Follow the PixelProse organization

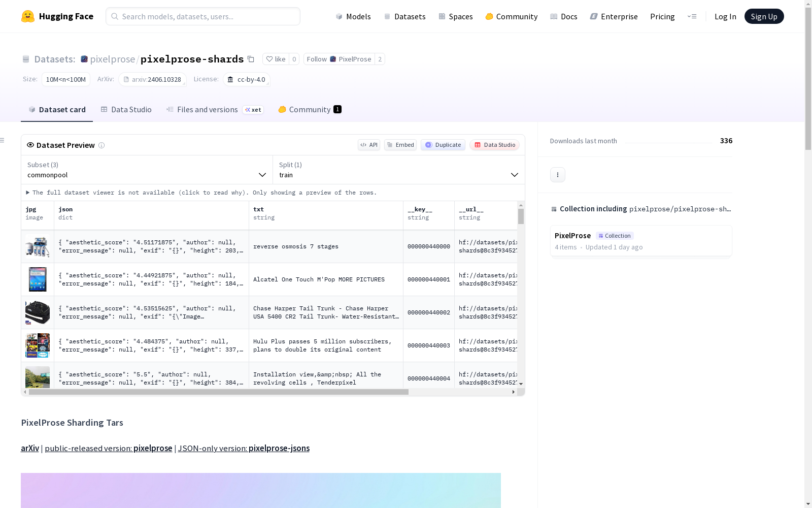[339, 59]
